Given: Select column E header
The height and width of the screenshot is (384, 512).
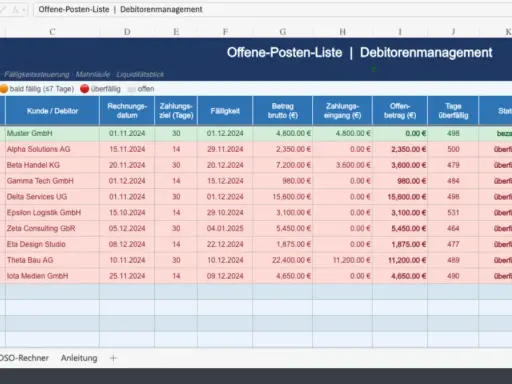Looking at the screenshot, I should pos(176,32).
